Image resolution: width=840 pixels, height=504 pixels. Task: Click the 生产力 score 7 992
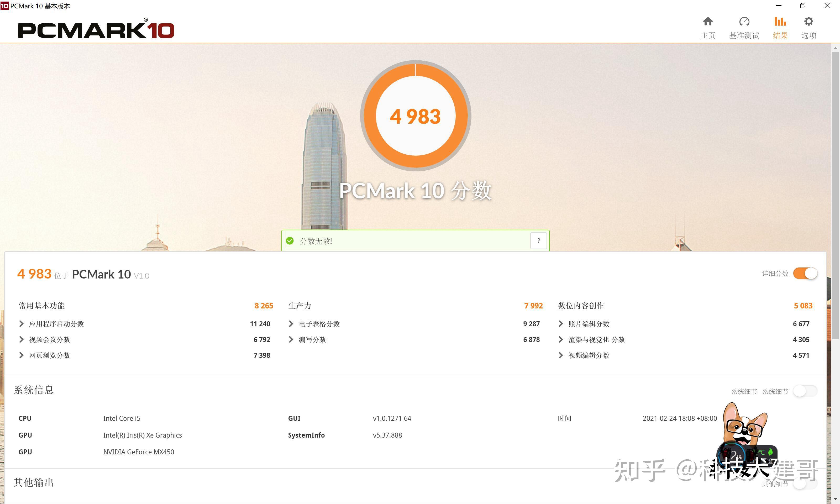(533, 306)
